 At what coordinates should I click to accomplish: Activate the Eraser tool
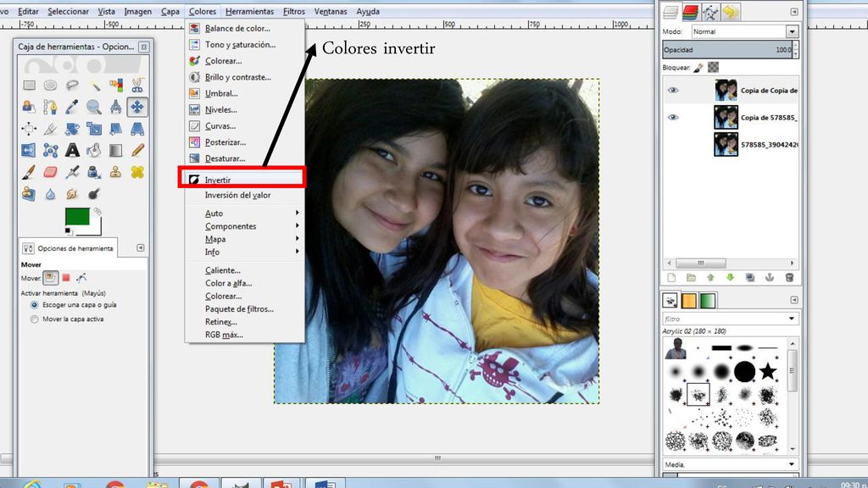pos(50,172)
